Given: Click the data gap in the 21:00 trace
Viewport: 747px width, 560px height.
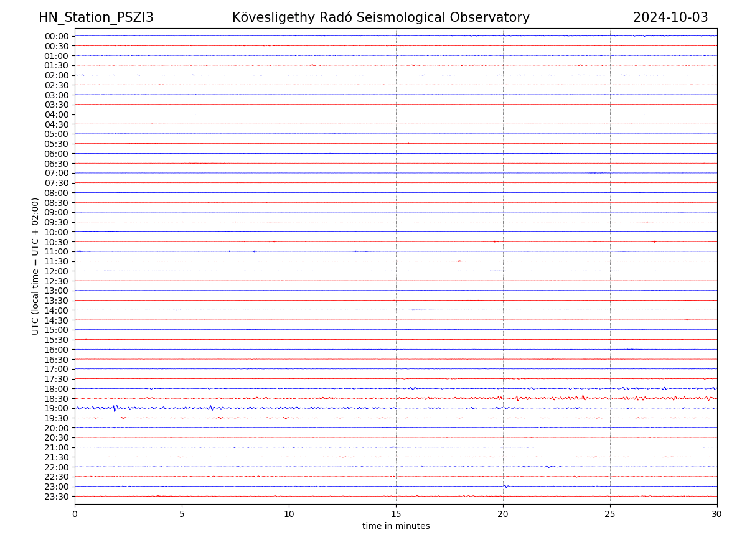Looking at the screenshot, I should pyautogui.click(x=617, y=447).
